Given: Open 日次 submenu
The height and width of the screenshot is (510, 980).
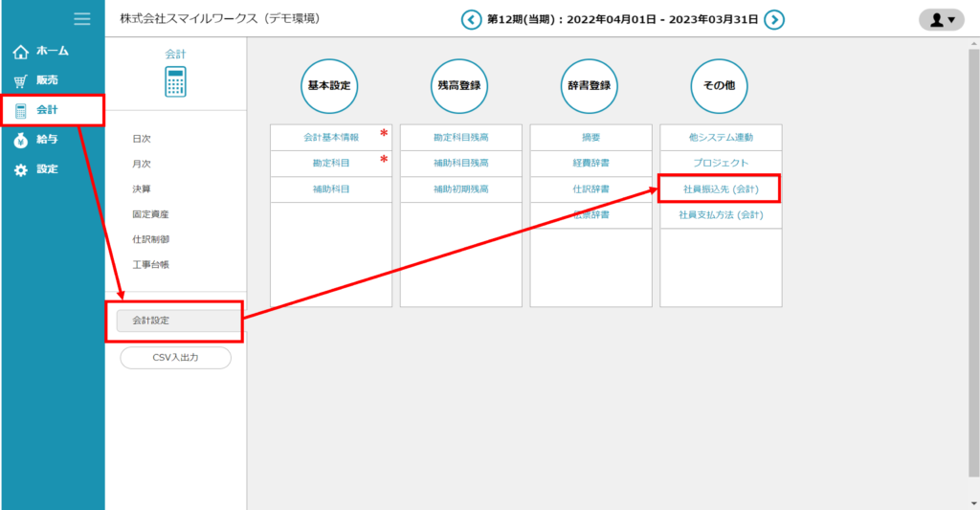Looking at the screenshot, I should 142,139.
